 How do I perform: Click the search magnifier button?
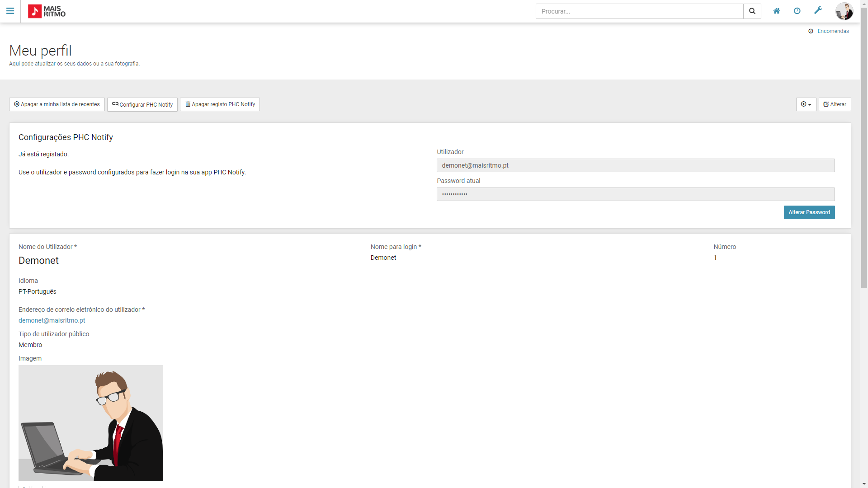pyautogui.click(x=752, y=11)
